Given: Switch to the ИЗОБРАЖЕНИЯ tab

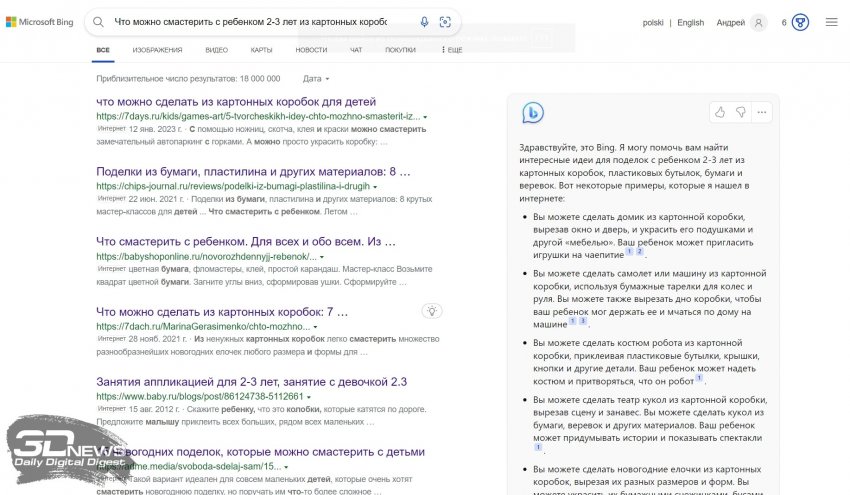Looking at the screenshot, I should [x=157, y=49].
